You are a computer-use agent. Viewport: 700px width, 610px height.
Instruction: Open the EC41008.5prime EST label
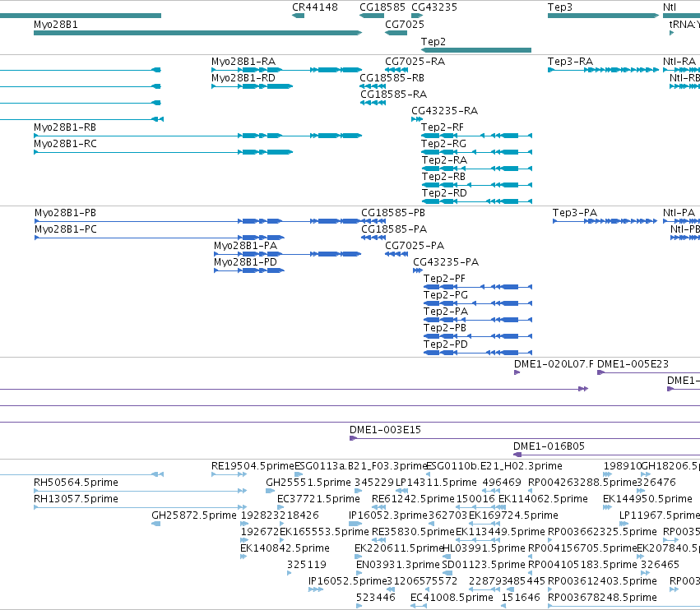pos(452,598)
